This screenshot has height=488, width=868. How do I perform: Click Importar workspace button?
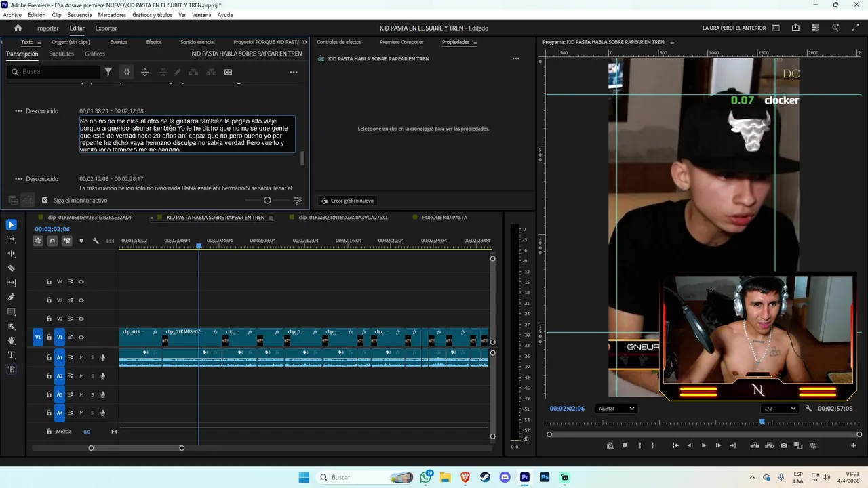pos(47,28)
